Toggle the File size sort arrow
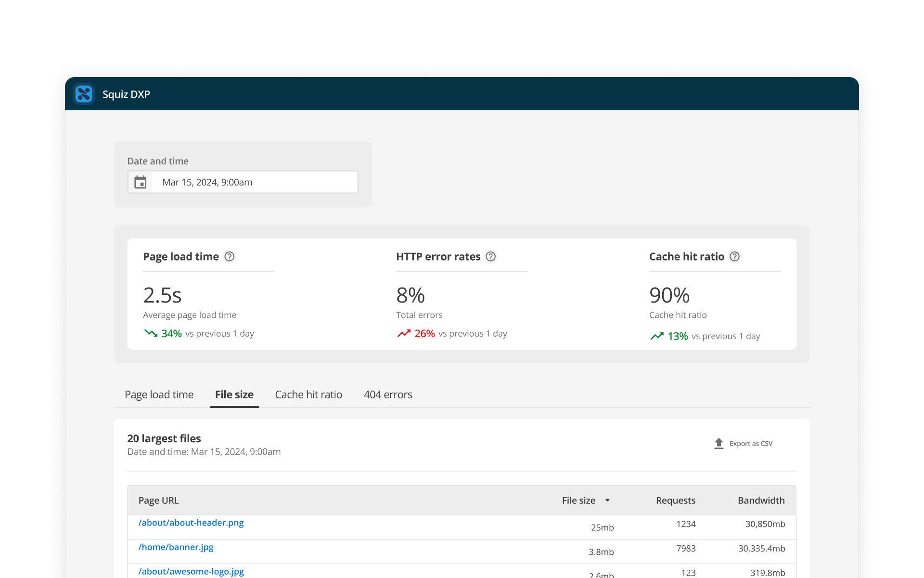This screenshot has width=924, height=578. (607, 500)
